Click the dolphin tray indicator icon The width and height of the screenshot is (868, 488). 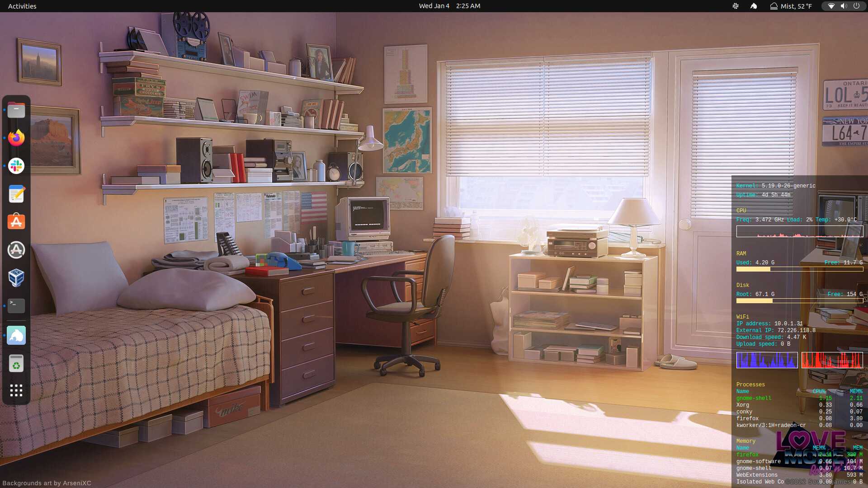coord(754,6)
